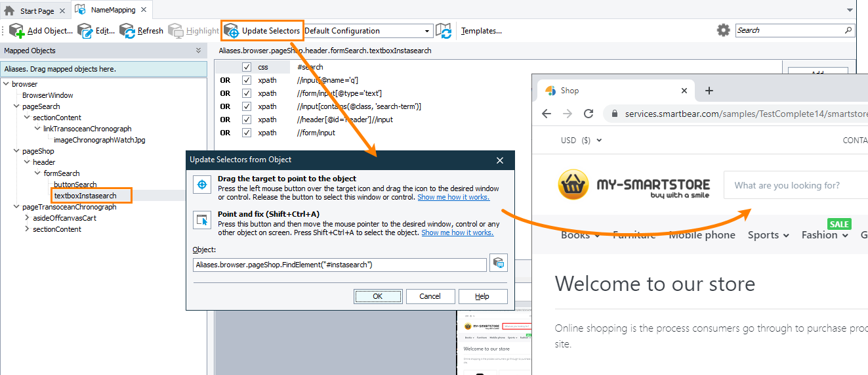Open the Sports menu in the store

(768, 235)
